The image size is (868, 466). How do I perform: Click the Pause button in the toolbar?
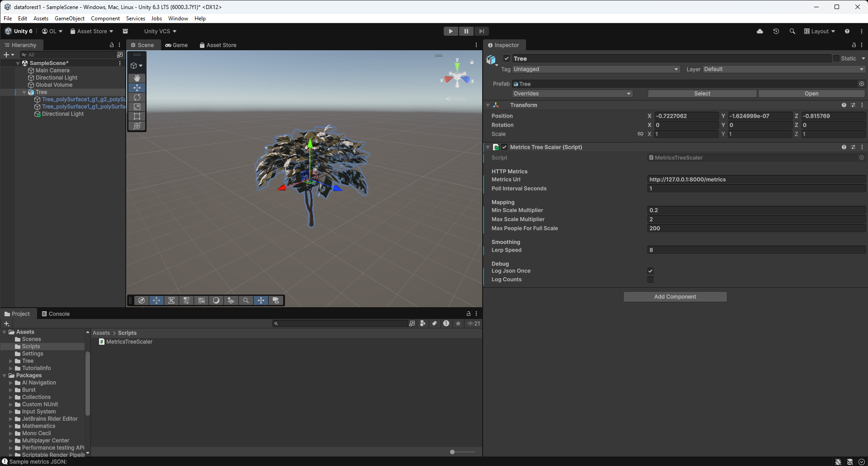click(466, 31)
